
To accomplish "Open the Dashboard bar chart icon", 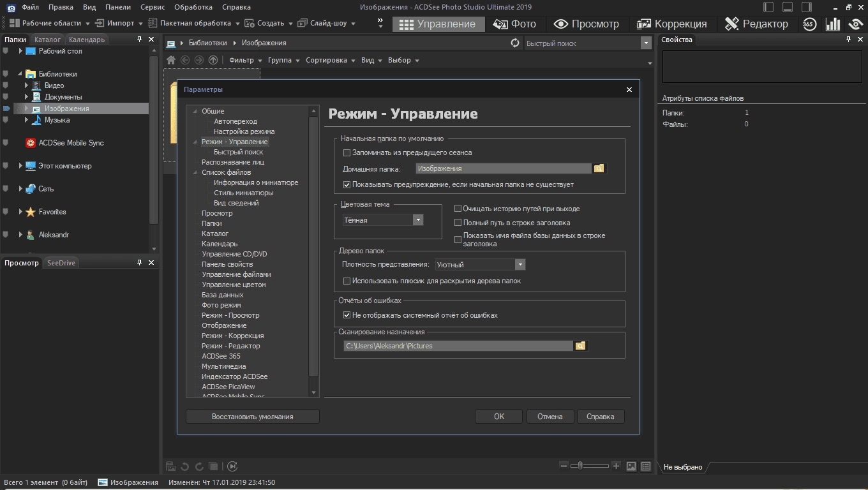I will [x=833, y=24].
